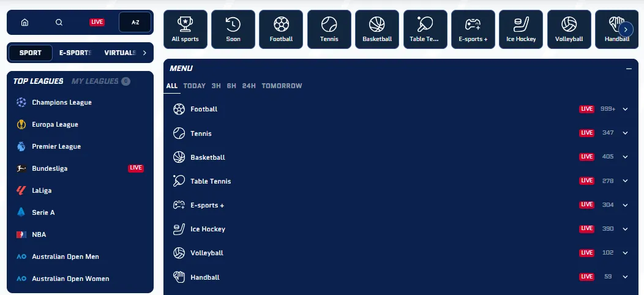Open the E-sports + gamepad tile
The image size is (644, 295).
point(473,29)
